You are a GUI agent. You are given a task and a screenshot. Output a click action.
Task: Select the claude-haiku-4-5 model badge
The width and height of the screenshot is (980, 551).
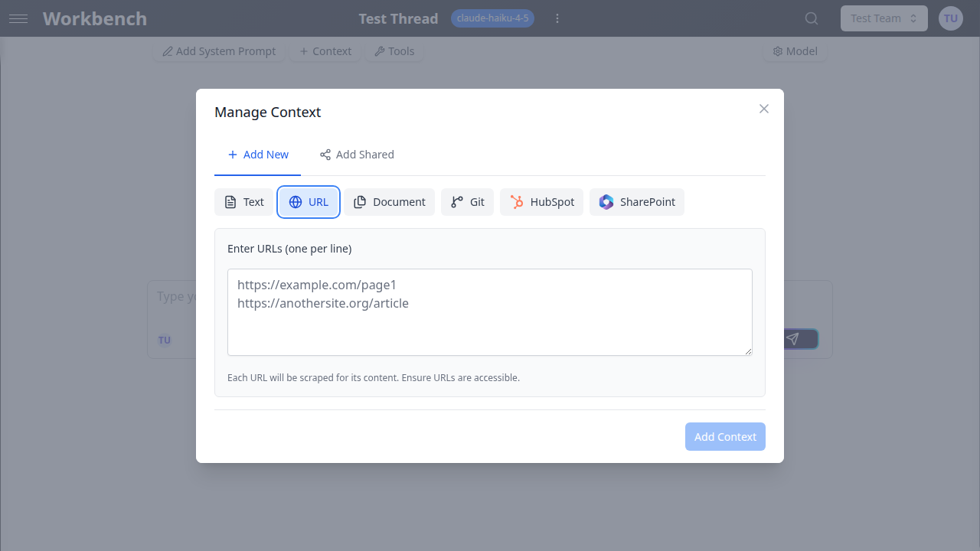click(492, 18)
